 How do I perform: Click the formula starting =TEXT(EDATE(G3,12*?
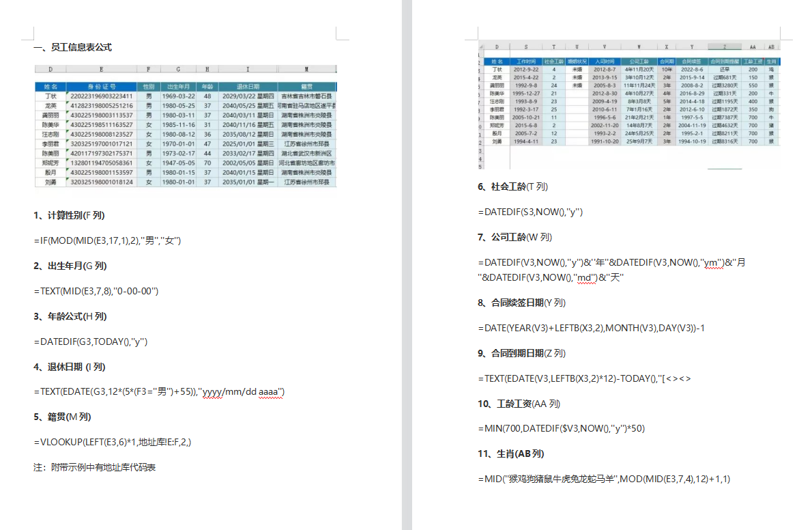tap(159, 392)
